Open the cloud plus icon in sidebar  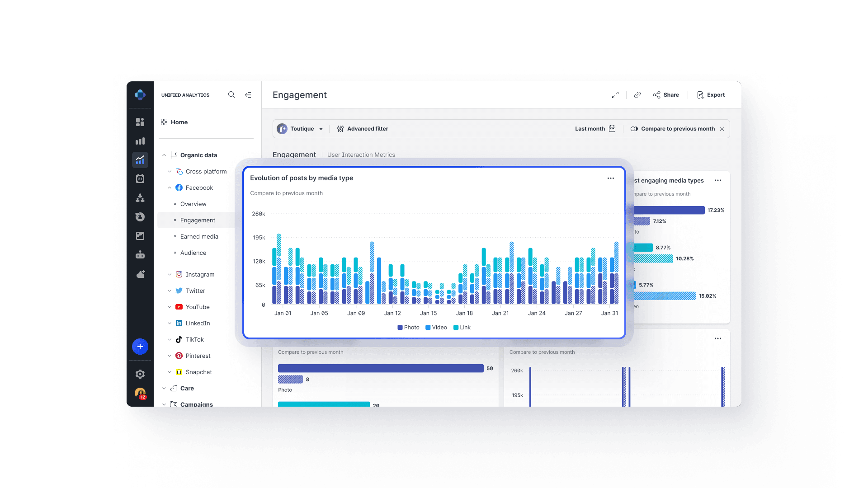(x=140, y=274)
